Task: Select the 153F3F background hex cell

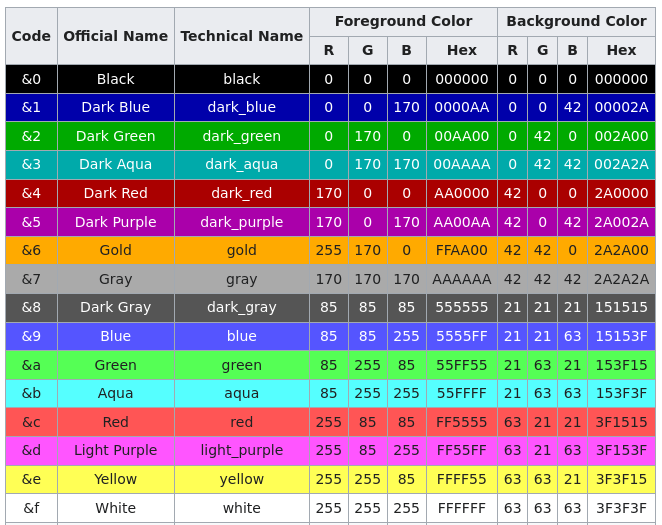Action: pyautogui.click(x=621, y=393)
